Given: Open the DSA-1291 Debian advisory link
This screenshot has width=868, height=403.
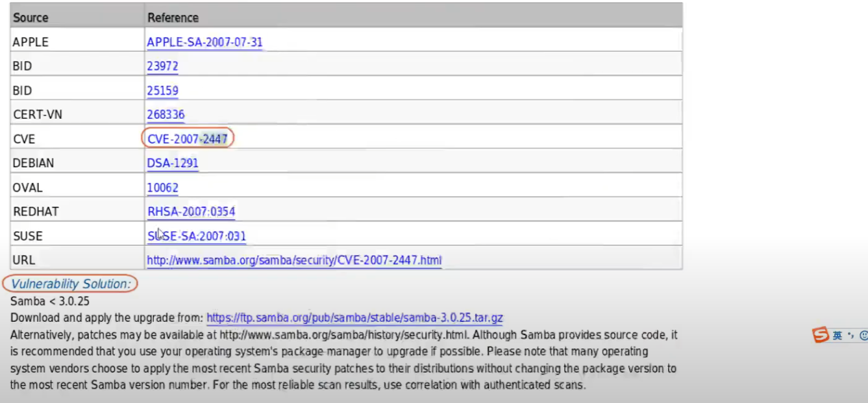Looking at the screenshot, I should (173, 164).
